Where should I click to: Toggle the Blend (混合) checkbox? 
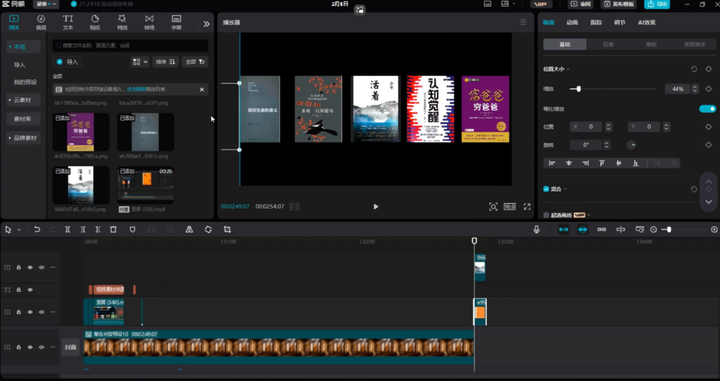(546, 189)
